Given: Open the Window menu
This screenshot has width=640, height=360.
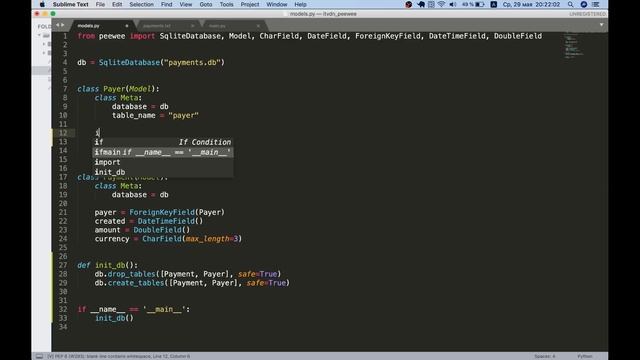Looking at the screenshot, I should coord(277,4).
